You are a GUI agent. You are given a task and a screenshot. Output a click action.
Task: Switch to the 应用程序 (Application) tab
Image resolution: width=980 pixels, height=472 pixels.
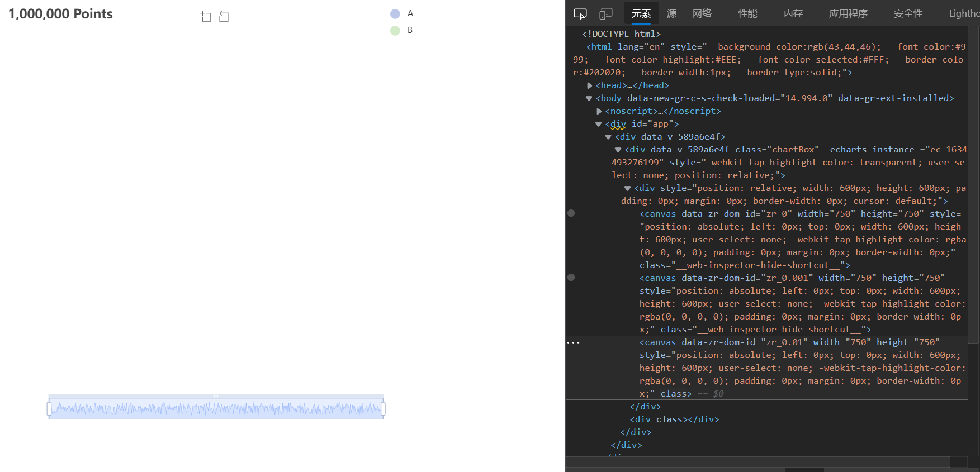pyautogui.click(x=848, y=13)
